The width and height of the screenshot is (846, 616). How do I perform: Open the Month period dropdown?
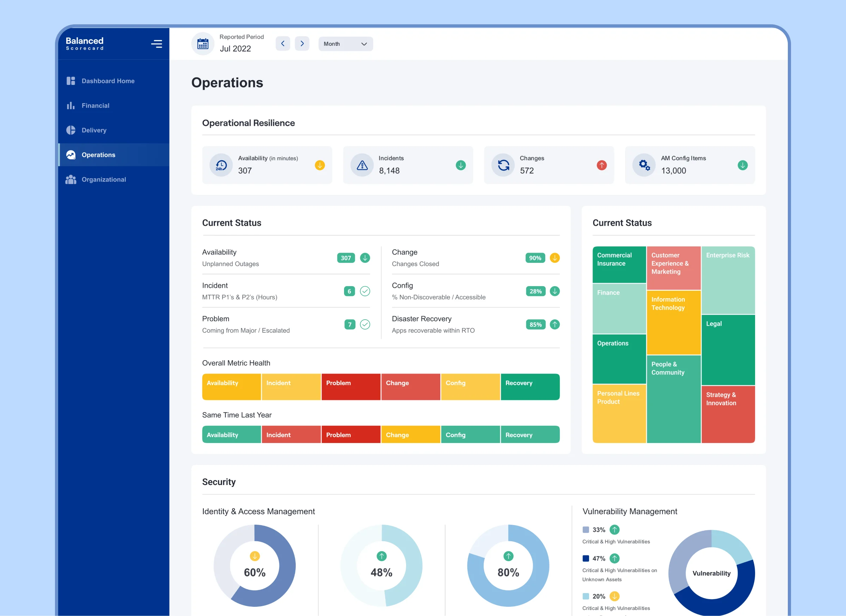345,44
